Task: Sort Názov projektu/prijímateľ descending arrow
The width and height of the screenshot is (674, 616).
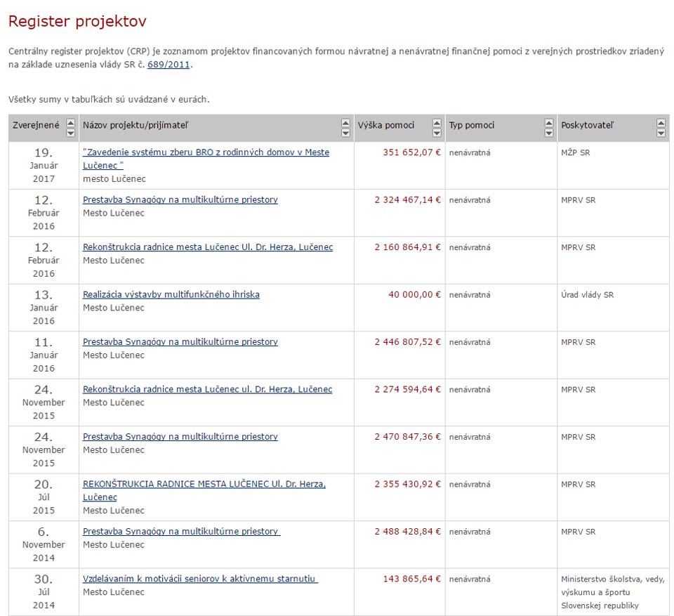Action: tap(345, 132)
